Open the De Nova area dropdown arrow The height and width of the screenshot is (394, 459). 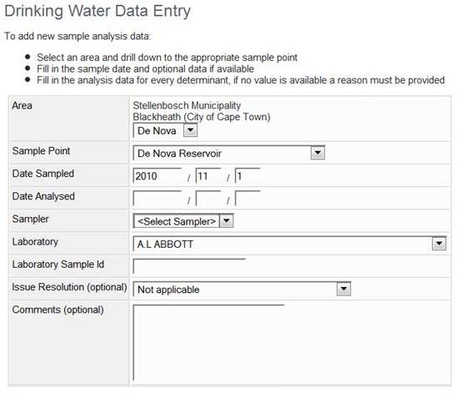[x=191, y=130]
